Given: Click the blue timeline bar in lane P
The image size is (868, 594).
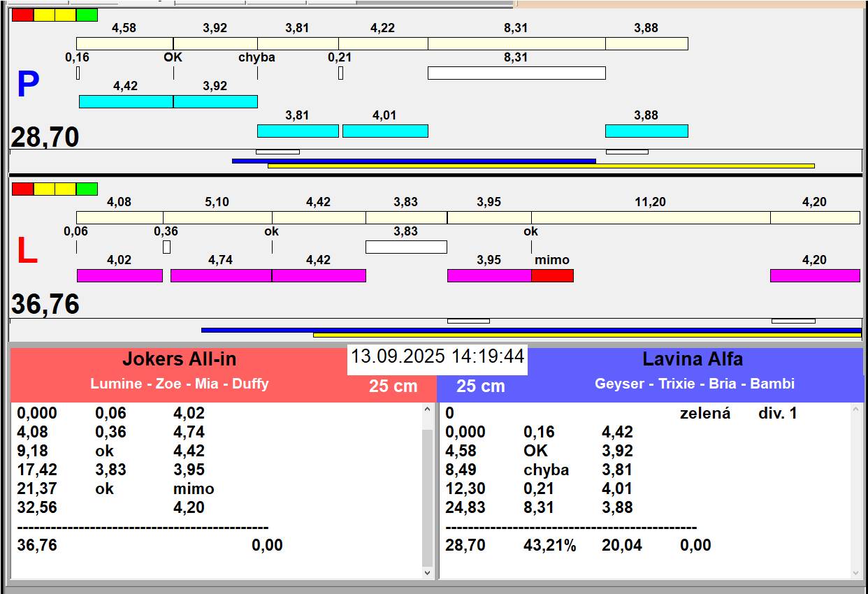Looking at the screenshot, I should (414, 161).
